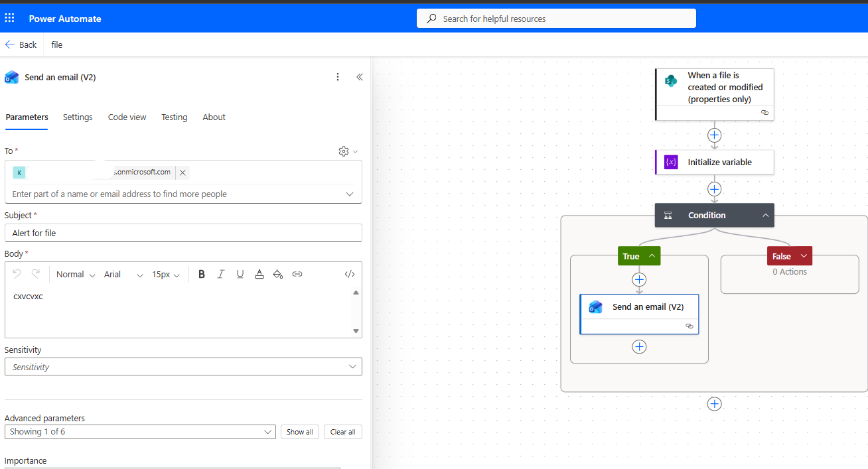Image resolution: width=868 pixels, height=469 pixels.
Task: Toggle code view in body editor
Action: coord(350,274)
